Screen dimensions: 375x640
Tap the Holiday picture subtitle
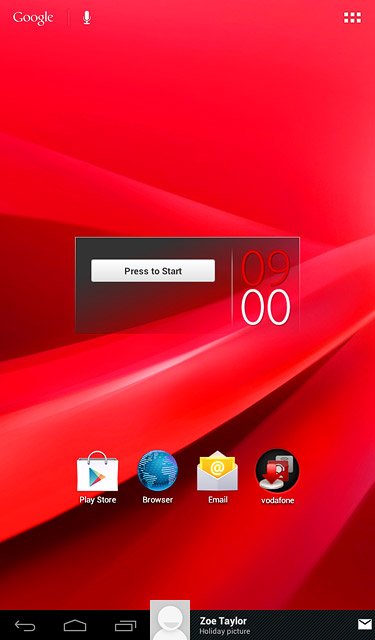tap(224, 631)
